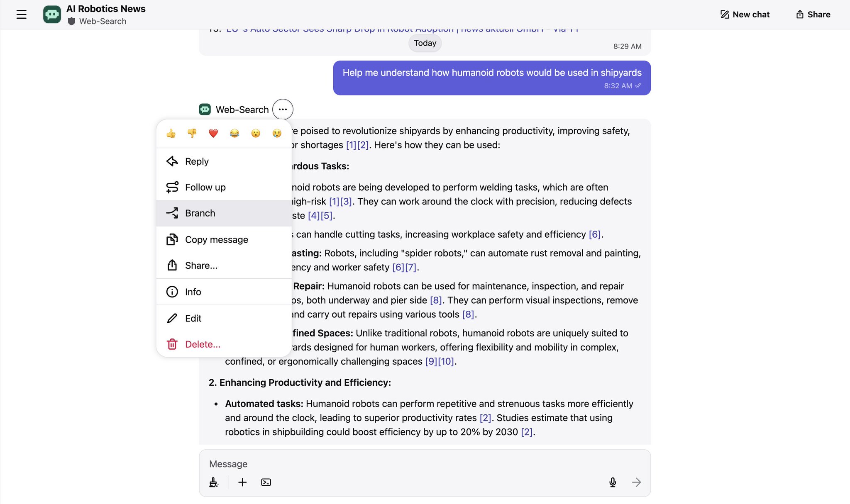Click the Share button in header
Viewport: 850px width, 504px height.
[x=813, y=15]
